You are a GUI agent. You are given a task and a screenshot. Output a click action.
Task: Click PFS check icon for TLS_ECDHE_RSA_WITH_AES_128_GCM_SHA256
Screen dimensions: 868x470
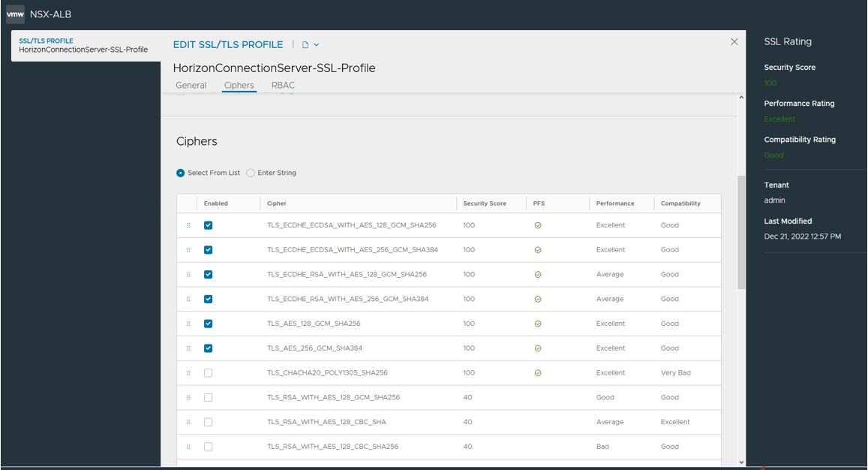click(x=537, y=274)
